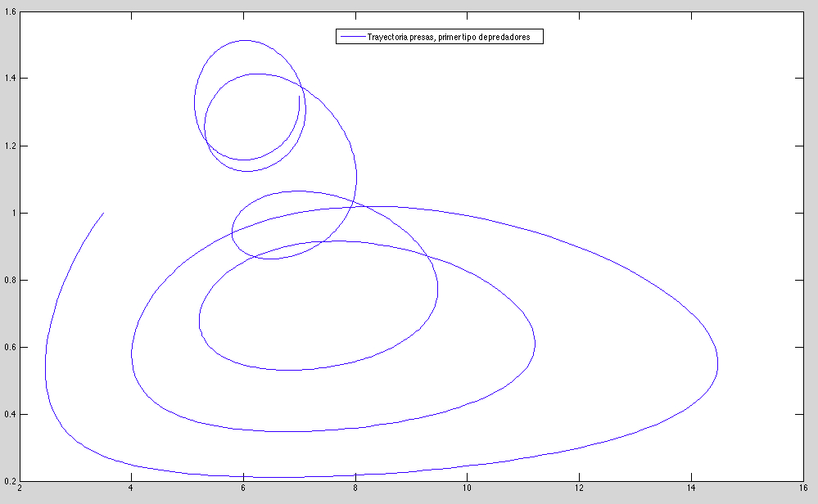Click the x-axis tick label 10
The height and width of the screenshot is (504, 818).
[467, 491]
